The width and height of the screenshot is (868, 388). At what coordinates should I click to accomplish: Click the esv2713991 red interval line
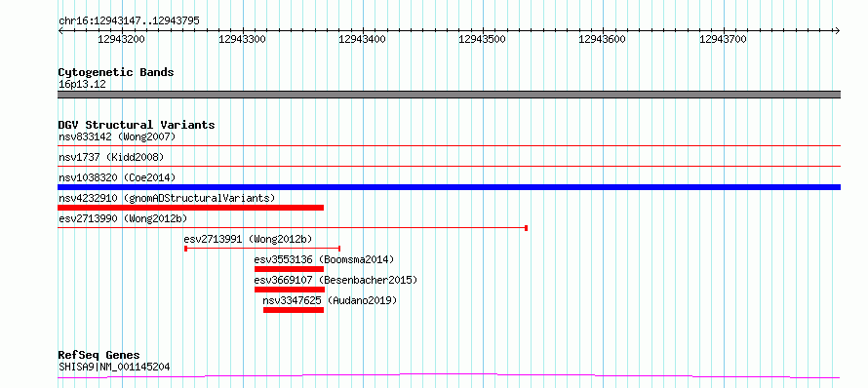coord(262,249)
